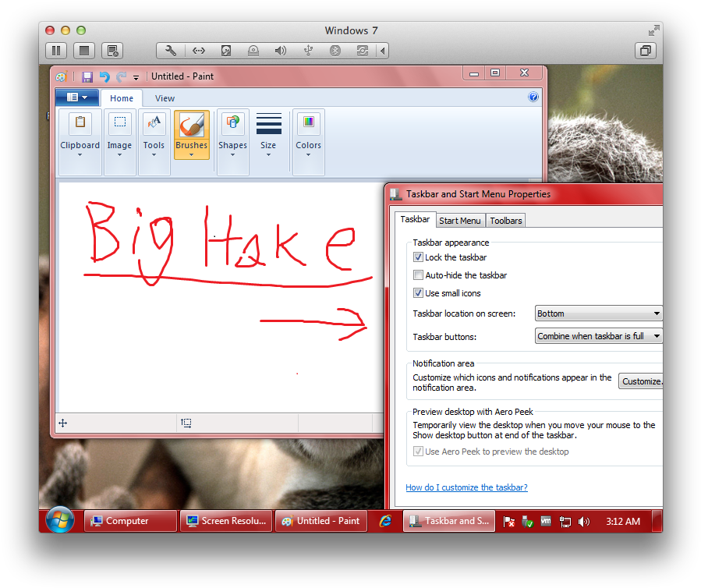Click the Windows Start orb
The width and height of the screenshot is (701, 588).
[60, 520]
